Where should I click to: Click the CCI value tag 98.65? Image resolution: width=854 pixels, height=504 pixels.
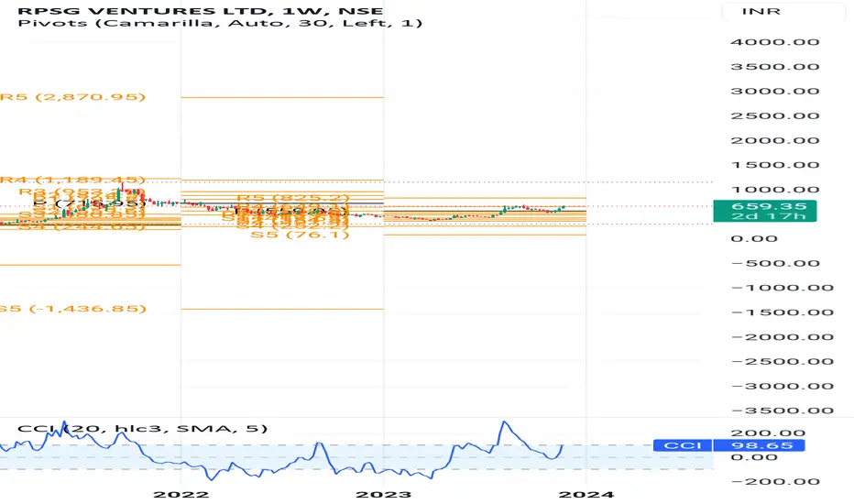coord(761,445)
